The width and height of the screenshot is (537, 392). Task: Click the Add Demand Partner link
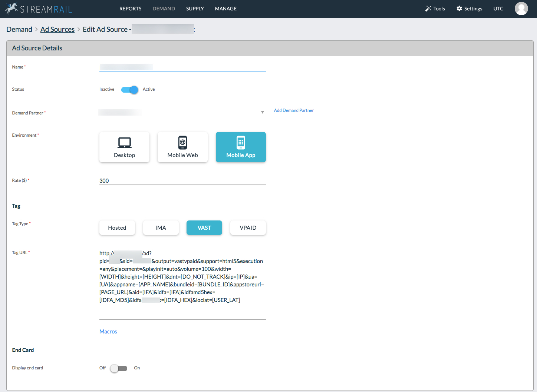[294, 110]
